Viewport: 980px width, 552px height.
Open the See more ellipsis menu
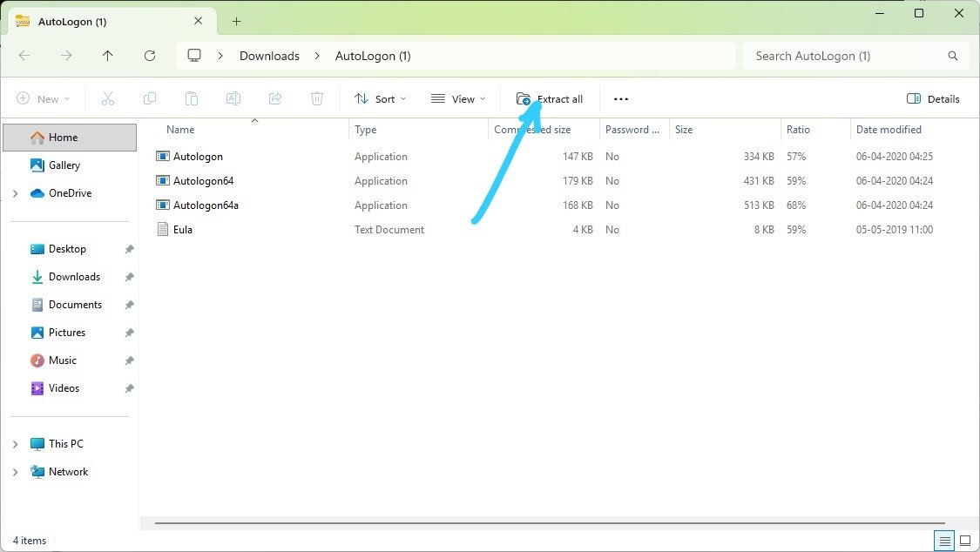coord(621,99)
